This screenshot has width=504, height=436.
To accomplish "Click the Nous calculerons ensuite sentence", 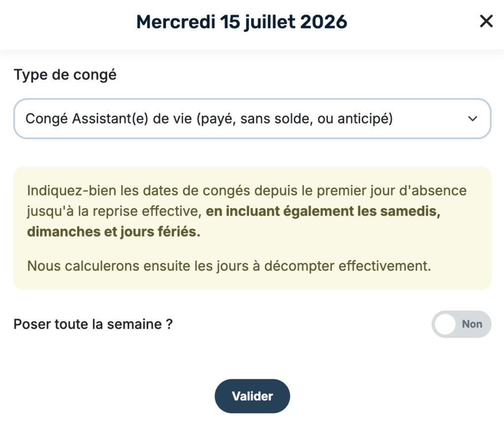I will (229, 266).
